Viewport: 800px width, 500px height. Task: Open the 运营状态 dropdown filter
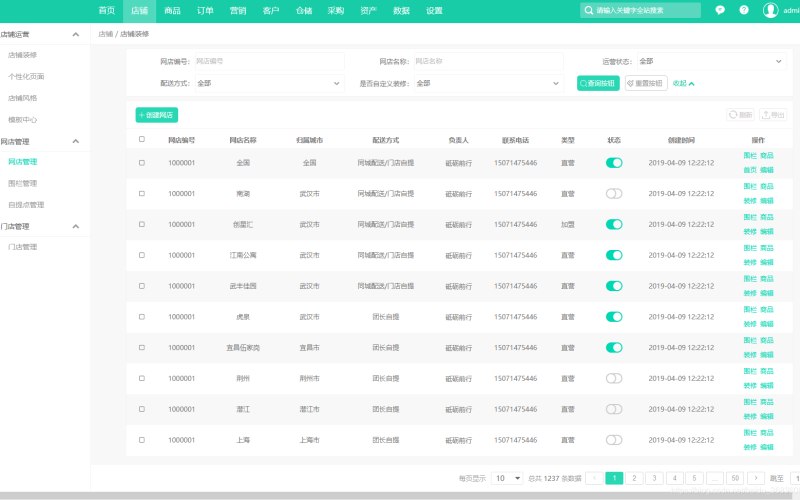(x=711, y=61)
